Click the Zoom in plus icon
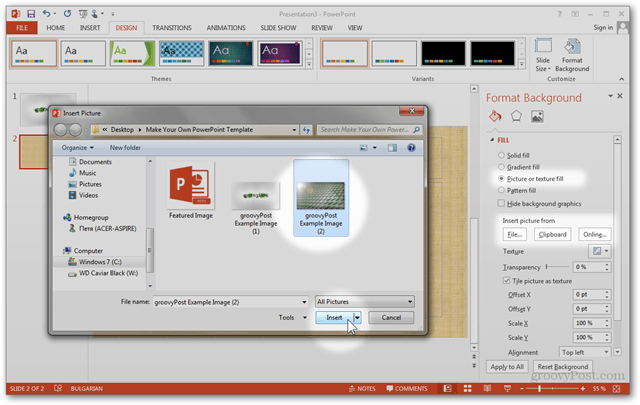 point(583,389)
